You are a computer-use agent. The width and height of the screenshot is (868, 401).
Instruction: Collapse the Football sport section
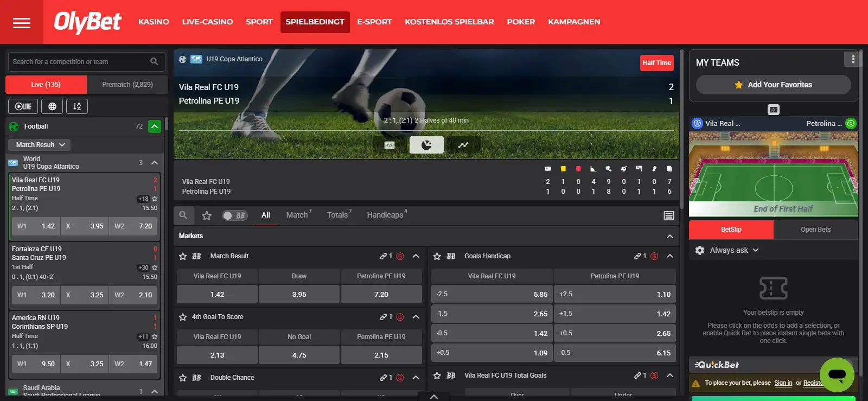[155, 126]
